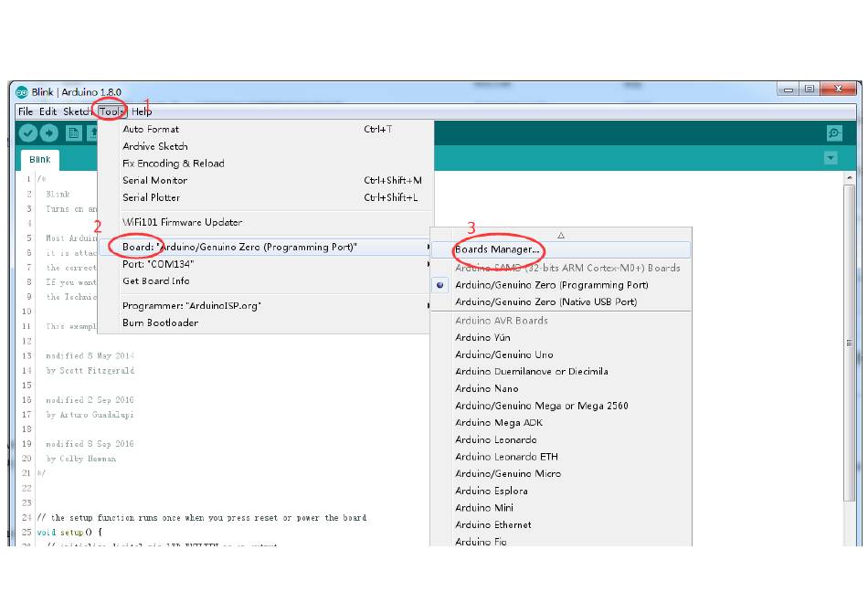This screenshot has height=592, width=868.
Task: Click code line "modified 2 Sep 2016"
Action: tap(90, 399)
